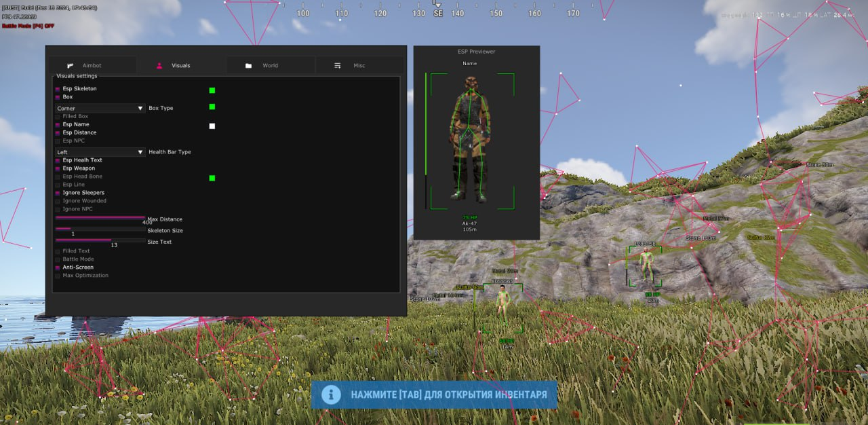The width and height of the screenshot is (868, 425).
Task: Click the character model in ESP Previewer
Action: [x=470, y=139]
